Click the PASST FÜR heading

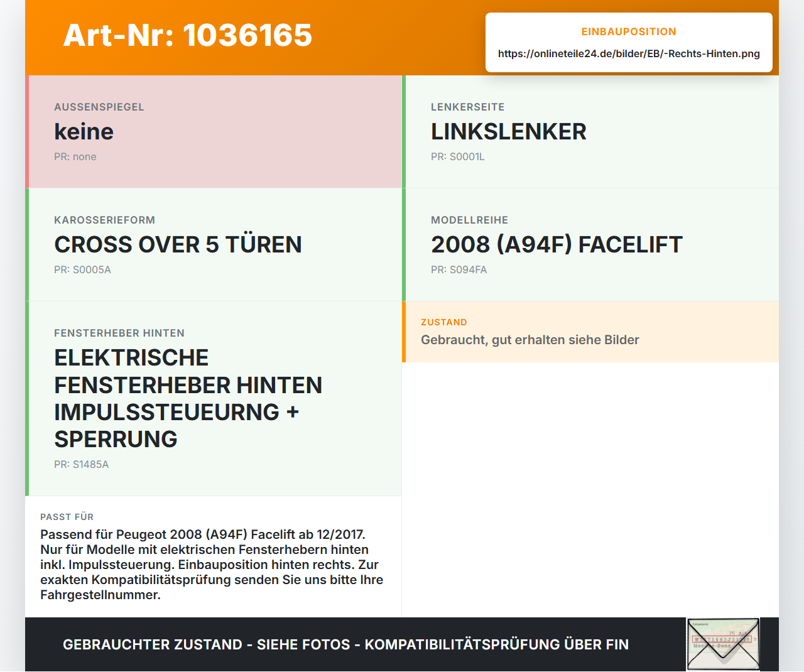coord(67,517)
